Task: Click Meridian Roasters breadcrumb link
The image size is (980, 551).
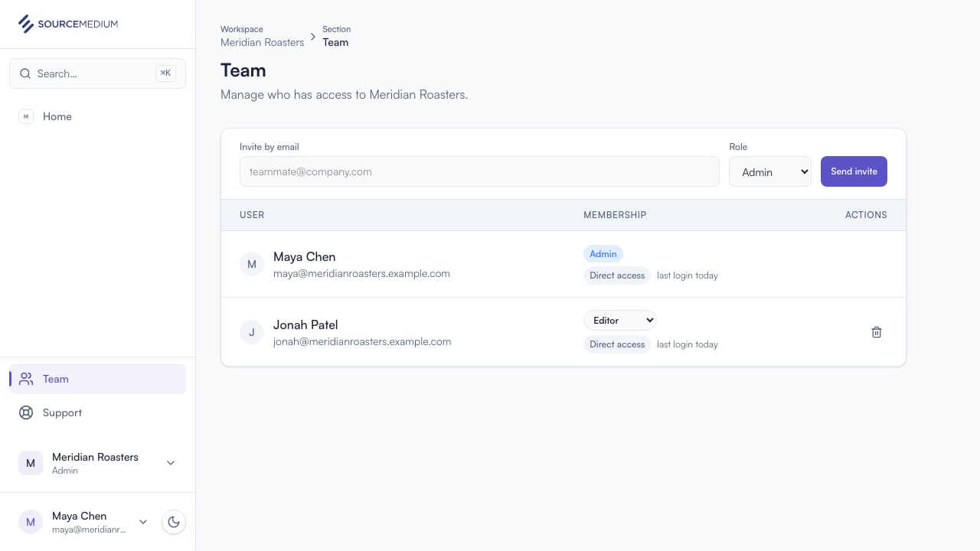Action: (x=263, y=42)
